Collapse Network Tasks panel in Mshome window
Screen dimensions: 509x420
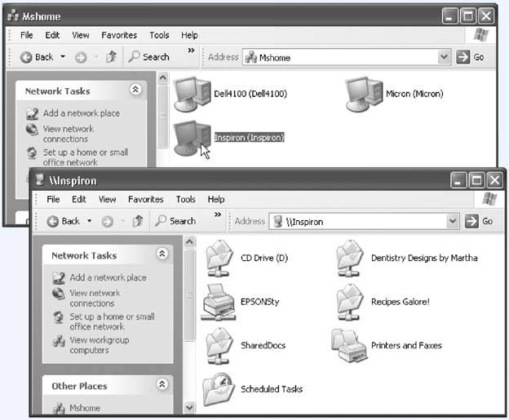click(x=135, y=89)
